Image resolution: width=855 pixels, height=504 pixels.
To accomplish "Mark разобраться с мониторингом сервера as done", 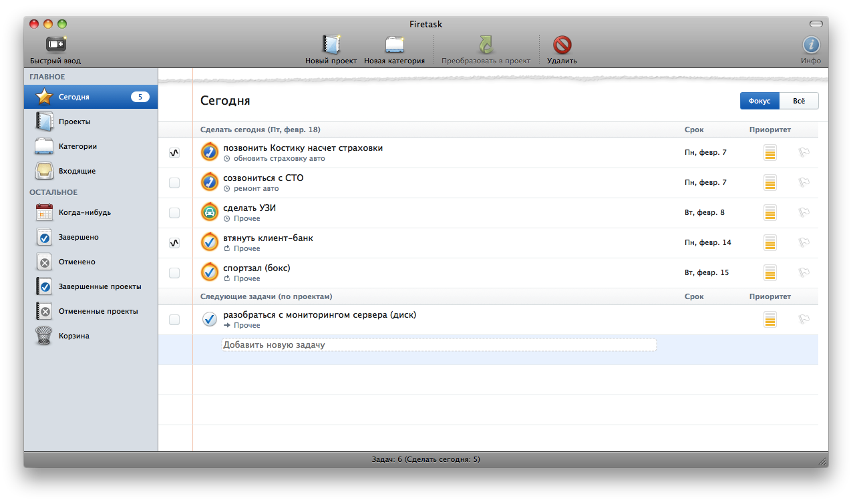I will pyautogui.click(x=174, y=320).
